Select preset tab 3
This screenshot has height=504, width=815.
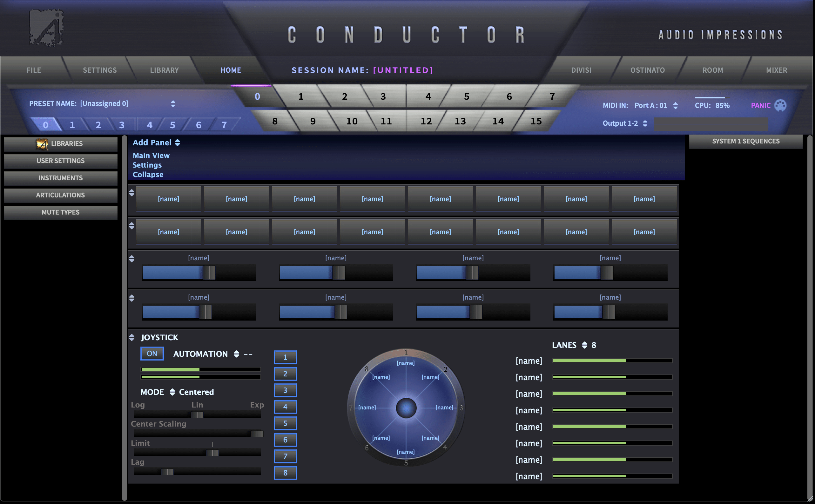[x=122, y=125]
